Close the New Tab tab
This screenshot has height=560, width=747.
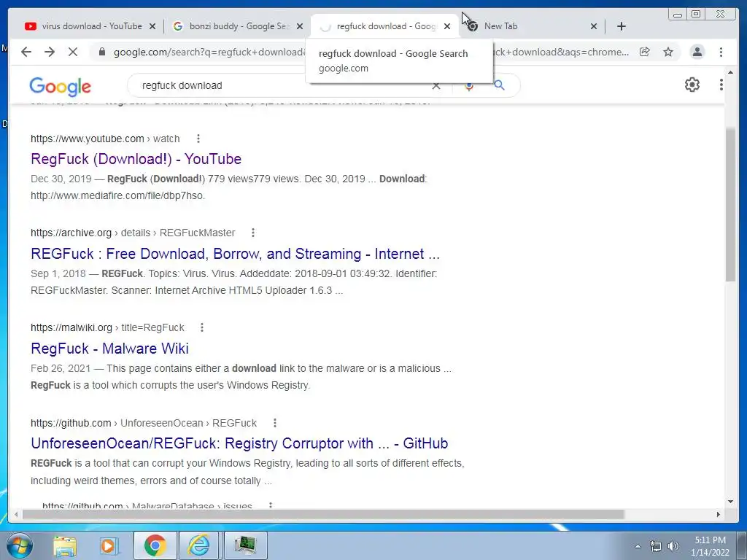594,27
